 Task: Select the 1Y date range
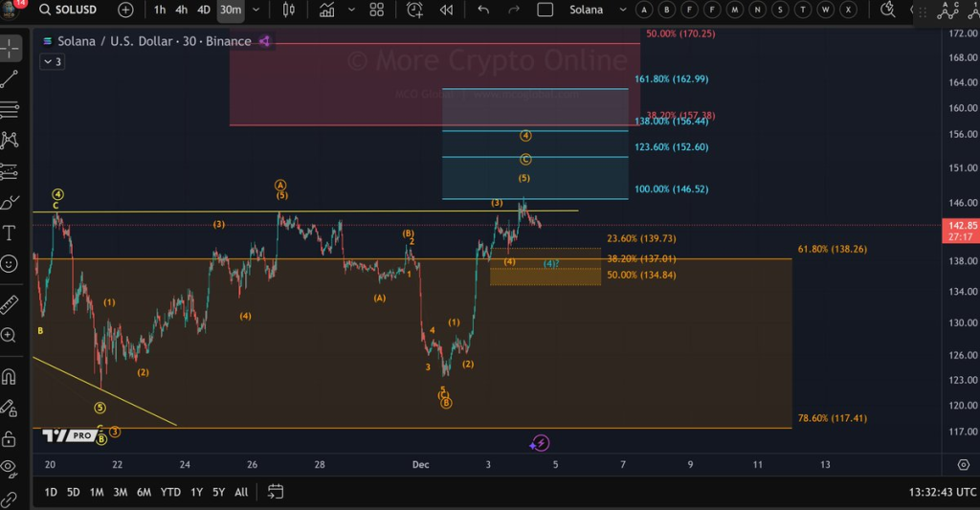click(196, 492)
